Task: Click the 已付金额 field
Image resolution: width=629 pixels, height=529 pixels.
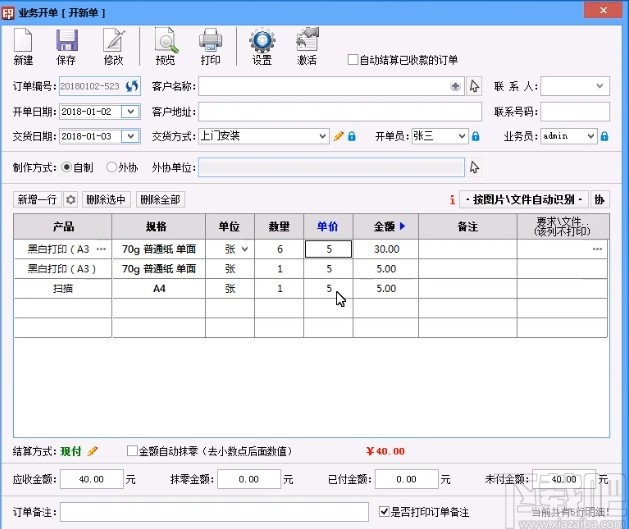Action: 407,479
